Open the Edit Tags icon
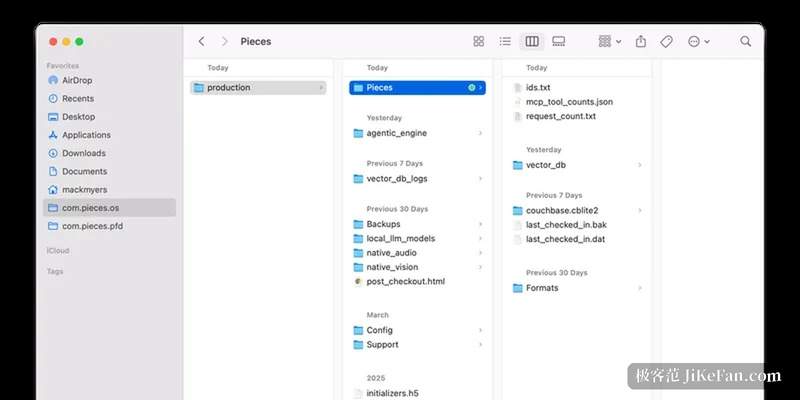 666,41
